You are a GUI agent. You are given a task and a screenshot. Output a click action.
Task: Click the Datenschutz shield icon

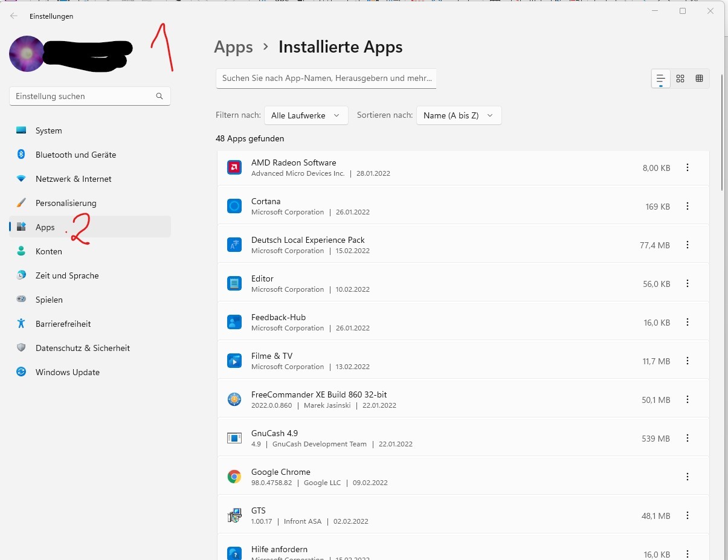(21, 348)
